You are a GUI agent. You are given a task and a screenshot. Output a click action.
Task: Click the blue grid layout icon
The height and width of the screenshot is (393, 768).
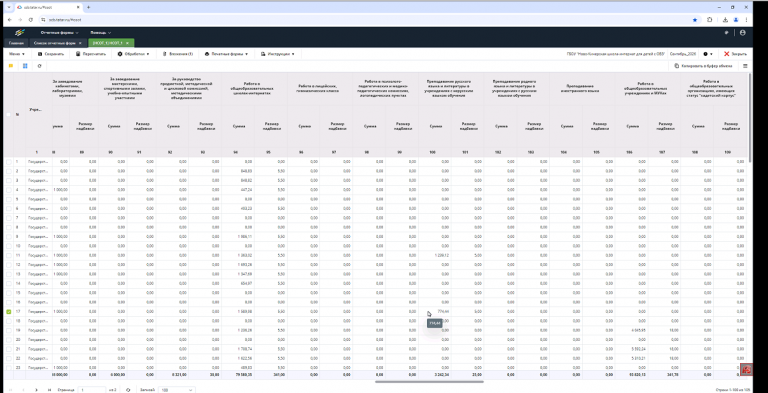click(x=25, y=66)
